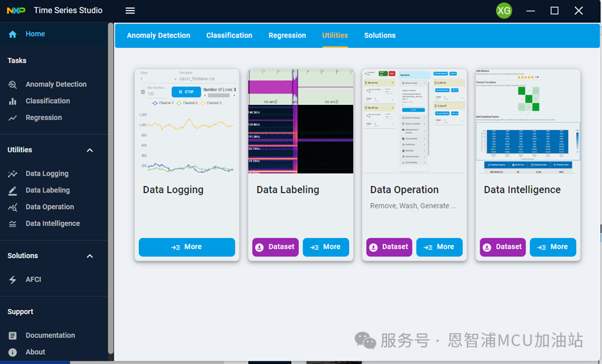Click the Data Operation preview thumbnail
The height and width of the screenshot is (364, 602).
(x=414, y=121)
